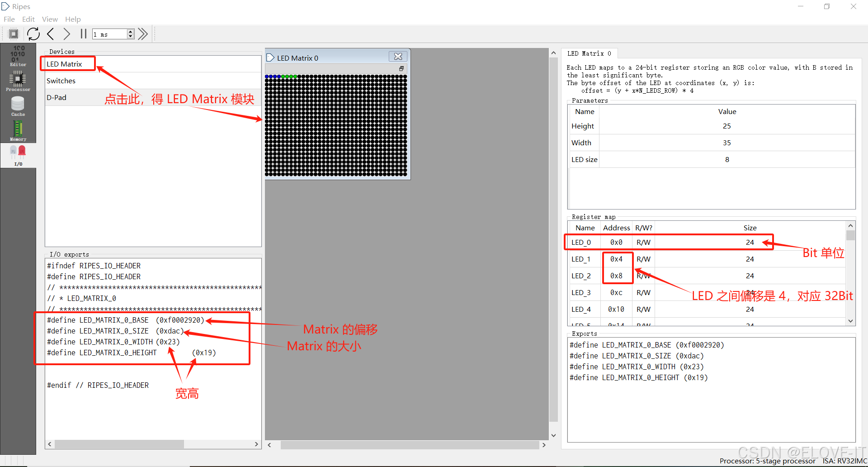Click LED_MATRIX_0_SIZE in right Exports box
Screen dimensions: 868x467
click(637, 356)
